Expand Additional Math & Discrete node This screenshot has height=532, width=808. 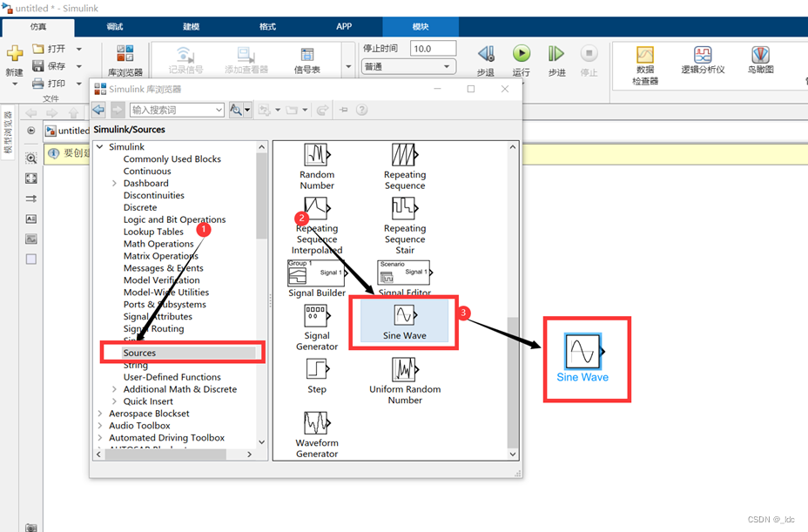tap(114, 389)
